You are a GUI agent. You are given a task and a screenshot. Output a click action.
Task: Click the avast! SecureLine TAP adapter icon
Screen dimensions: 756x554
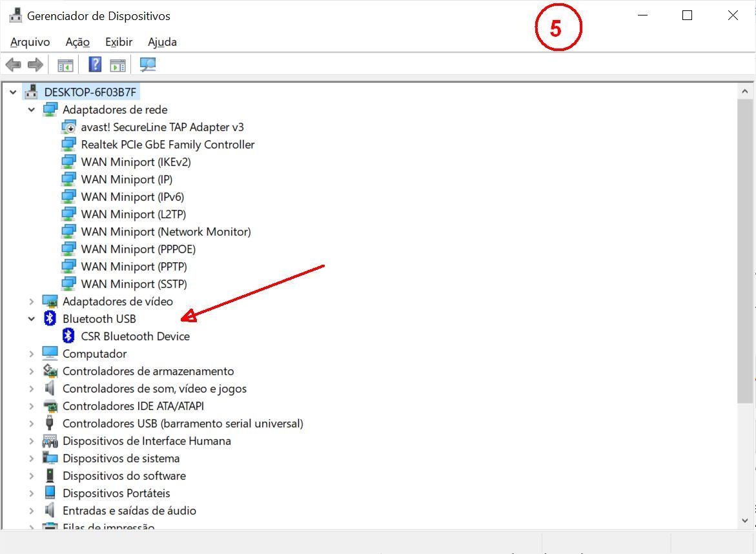tap(68, 127)
